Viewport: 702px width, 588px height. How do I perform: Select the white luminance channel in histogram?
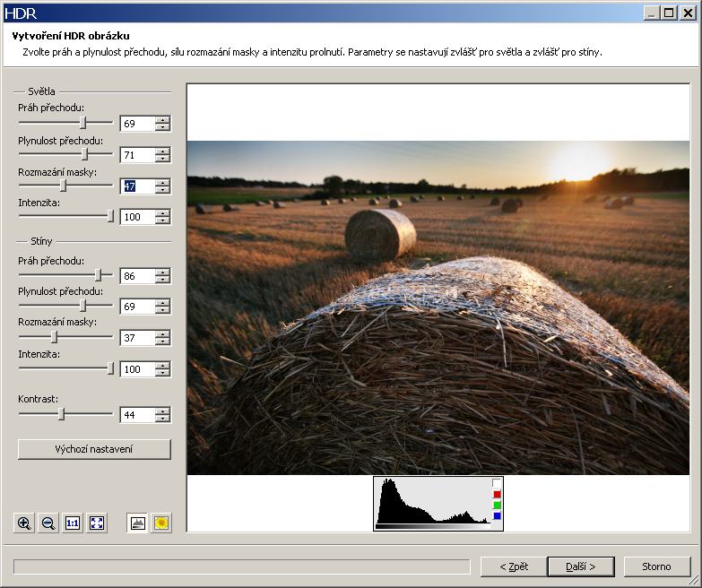click(x=497, y=483)
